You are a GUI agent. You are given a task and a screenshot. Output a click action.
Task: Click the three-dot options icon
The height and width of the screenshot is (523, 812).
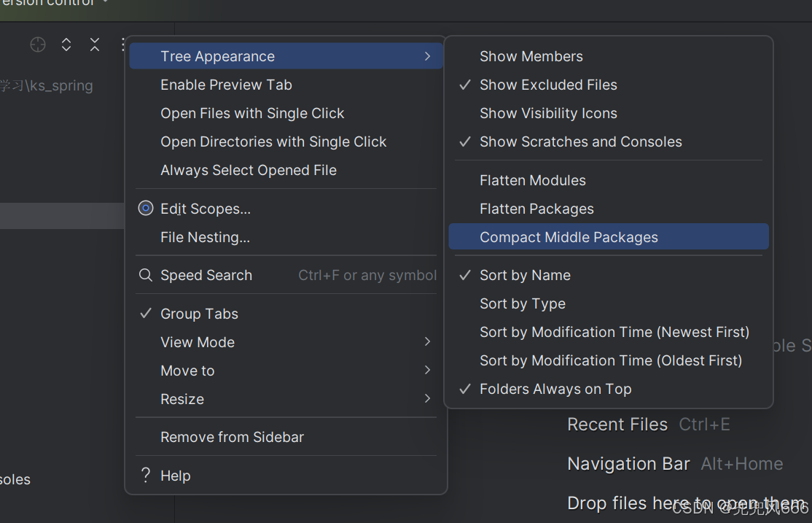point(122,44)
